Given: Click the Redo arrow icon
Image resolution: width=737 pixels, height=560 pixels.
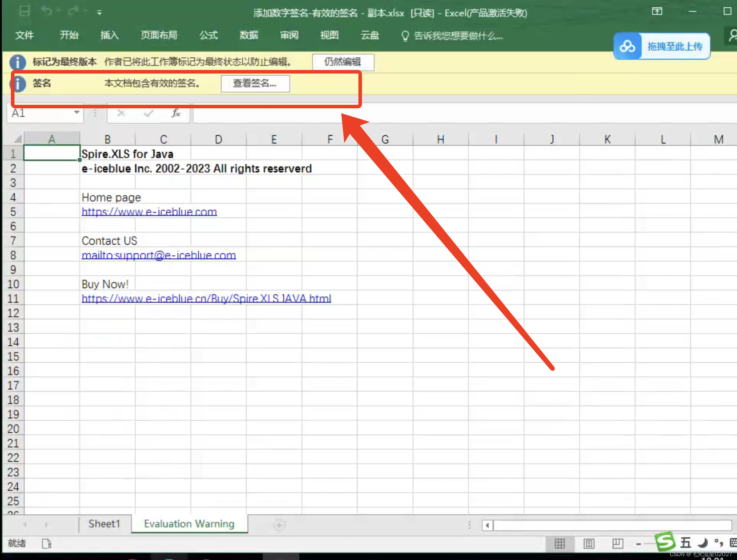Looking at the screenshot, I should pyautogui.click(x=73, y=11).
